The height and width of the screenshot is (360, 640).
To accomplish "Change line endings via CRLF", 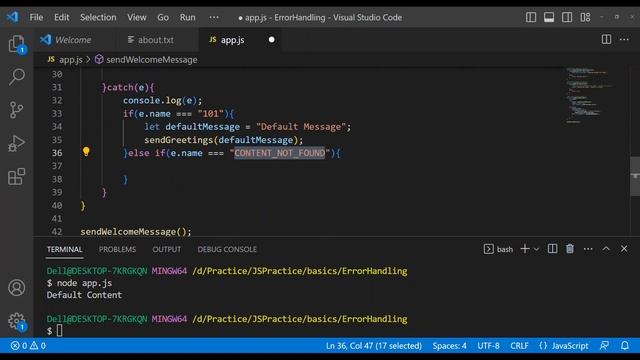I will [x=519, y=346].
